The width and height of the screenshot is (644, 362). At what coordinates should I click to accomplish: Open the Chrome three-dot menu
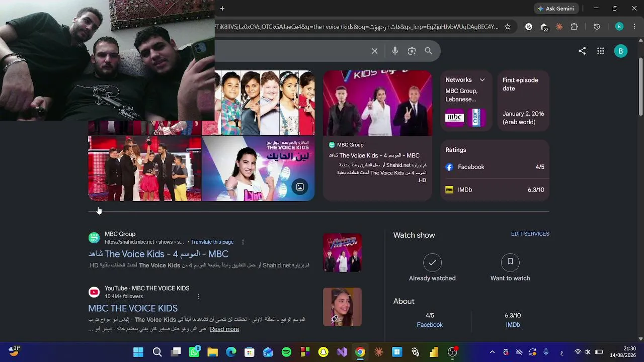[634, 27]
